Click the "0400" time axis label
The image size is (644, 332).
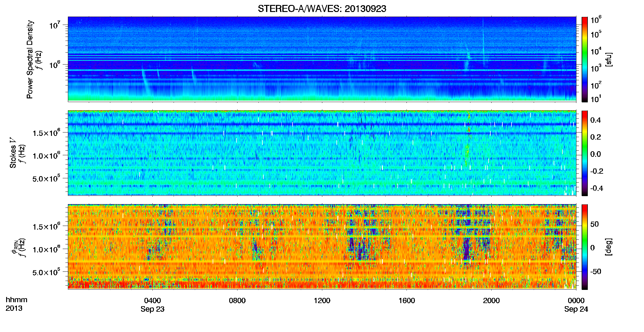coord(152,300)
